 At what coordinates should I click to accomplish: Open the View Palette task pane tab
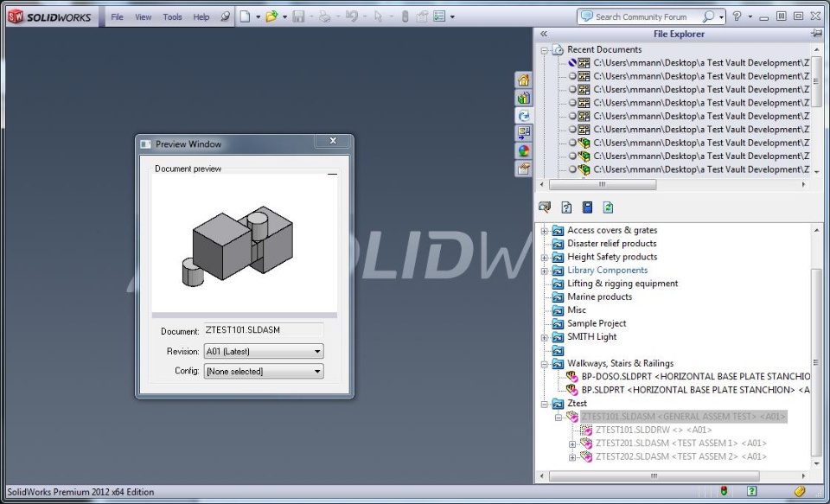pos(524,133)
